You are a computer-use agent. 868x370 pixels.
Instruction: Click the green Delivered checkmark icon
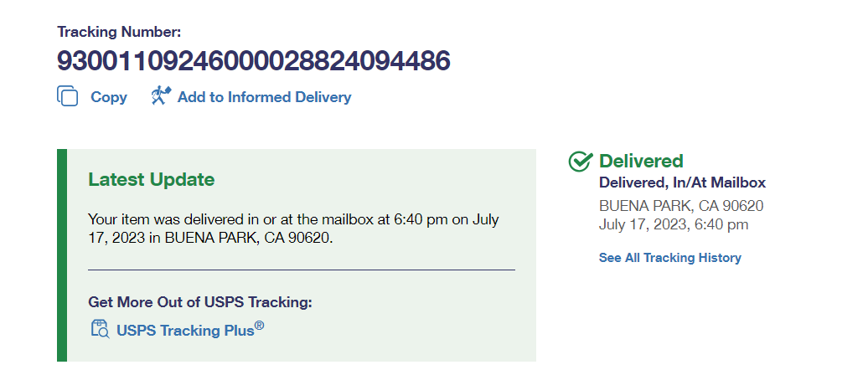pyautogui.click(x=580, y=162)
